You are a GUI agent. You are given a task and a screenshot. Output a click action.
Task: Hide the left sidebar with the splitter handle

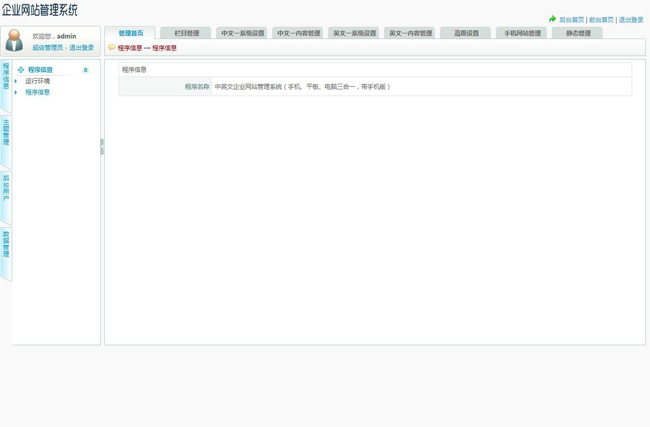click(102, 147)
